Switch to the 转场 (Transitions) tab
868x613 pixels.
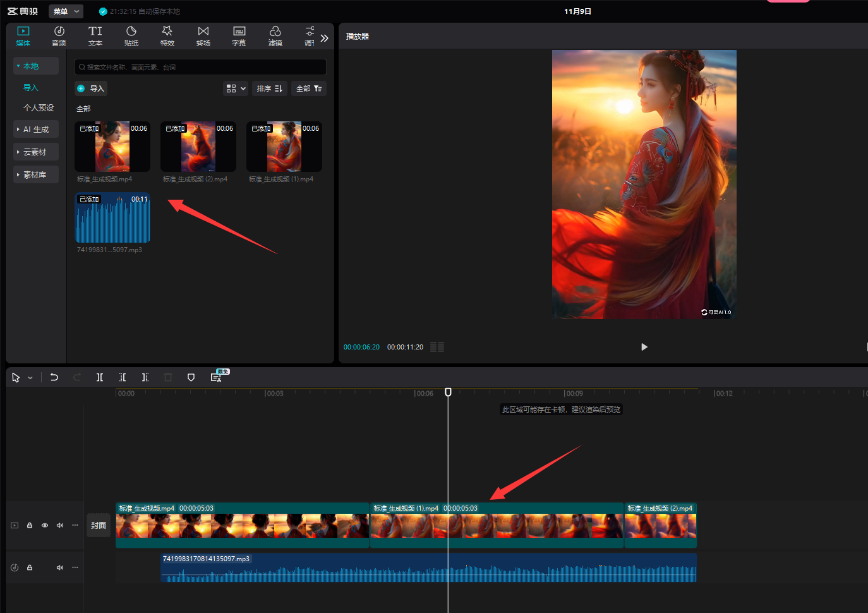203,36
